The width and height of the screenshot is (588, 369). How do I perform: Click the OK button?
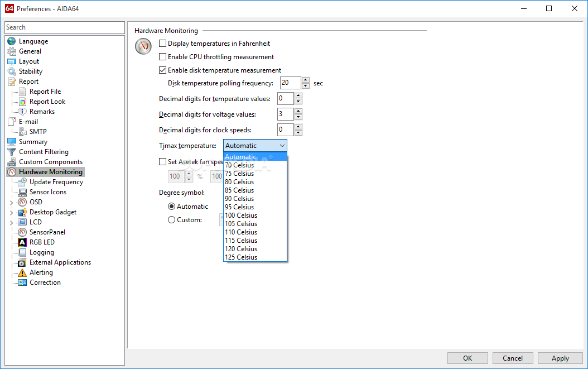(467, 358)
